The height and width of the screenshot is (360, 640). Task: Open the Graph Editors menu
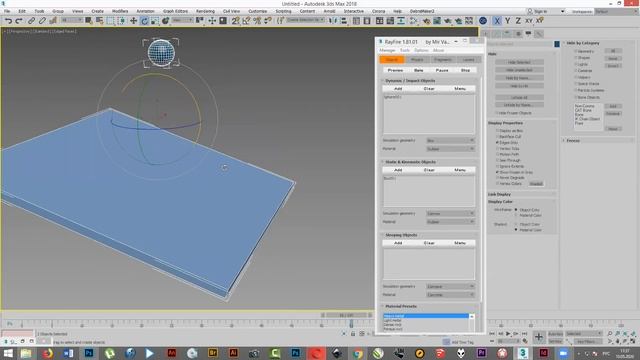point(175,11)
